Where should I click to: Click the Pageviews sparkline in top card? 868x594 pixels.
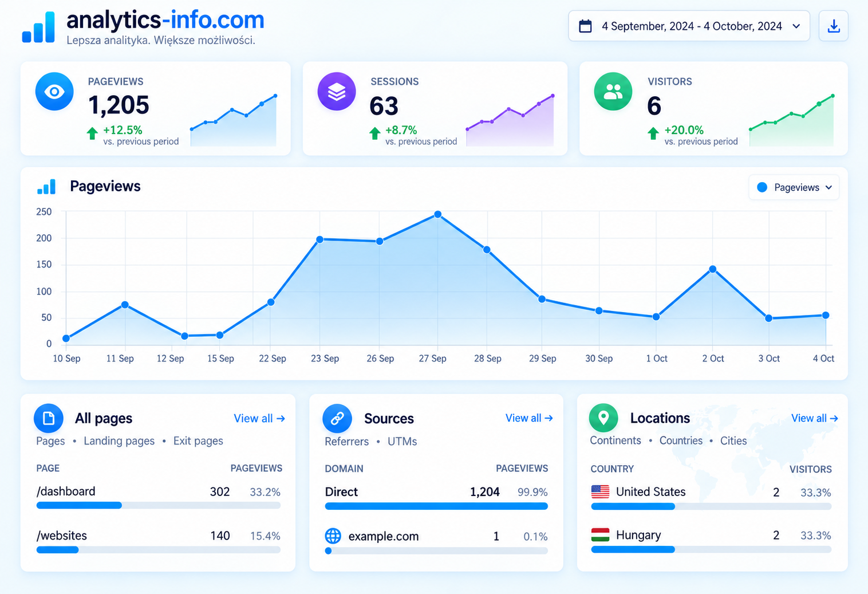[234, 120]
